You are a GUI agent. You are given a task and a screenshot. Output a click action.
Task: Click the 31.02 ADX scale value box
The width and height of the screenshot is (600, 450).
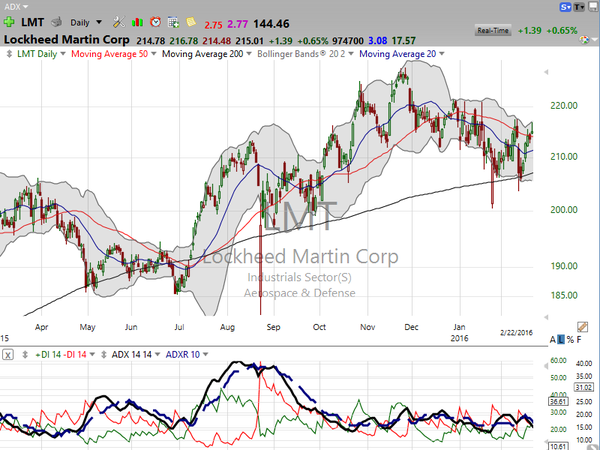[x=584, y=387]
